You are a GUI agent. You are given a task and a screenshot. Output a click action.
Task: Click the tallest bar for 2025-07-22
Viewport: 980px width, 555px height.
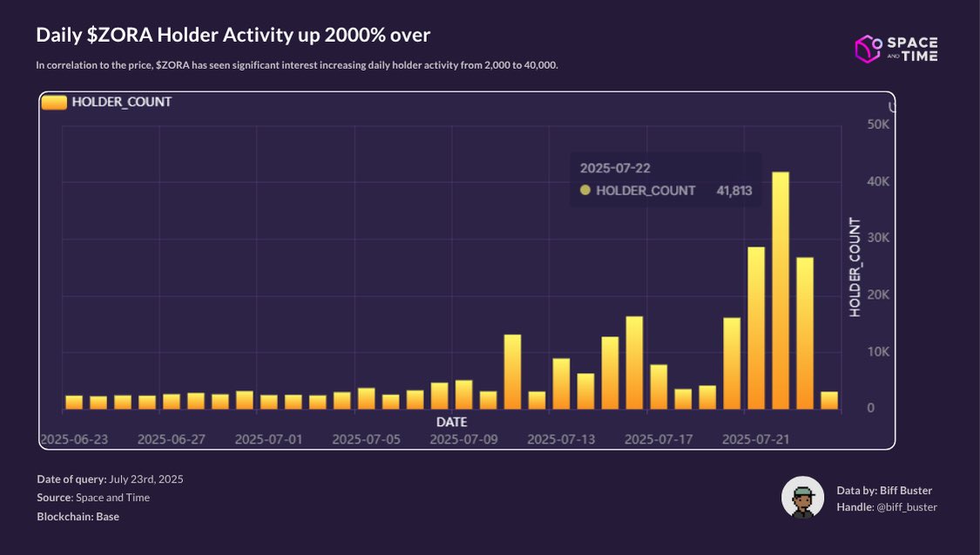pos(781,291)
